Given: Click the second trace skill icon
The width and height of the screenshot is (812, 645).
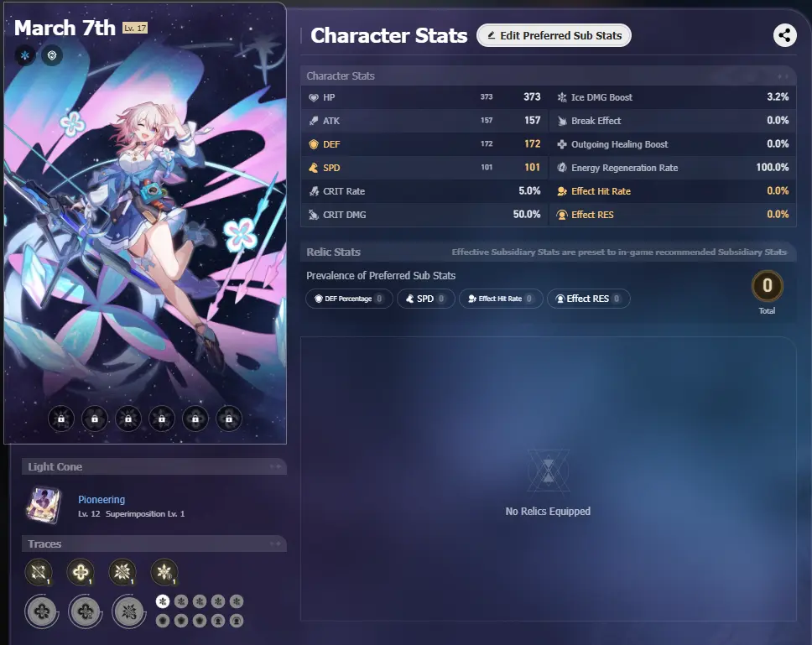Looking at the screenshot, I should click(81, 572).
